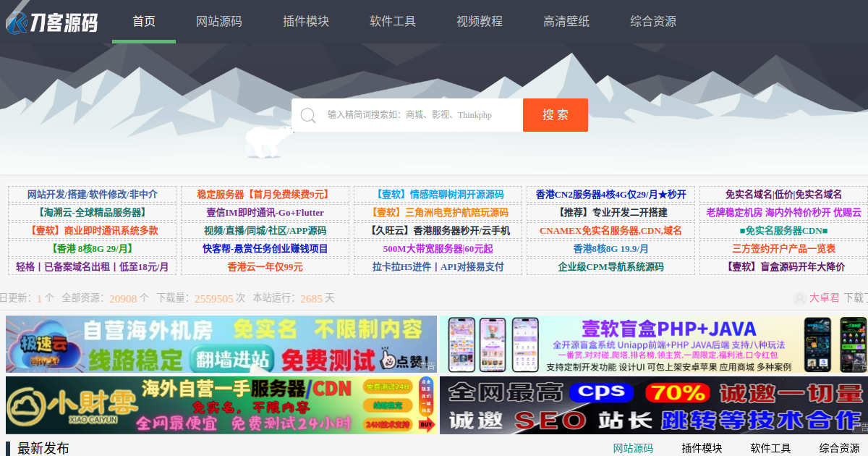Open link 企业级CPM导航系统源码
The height and width of the screenshot is (456, 868).
click(x=610, y=267)
